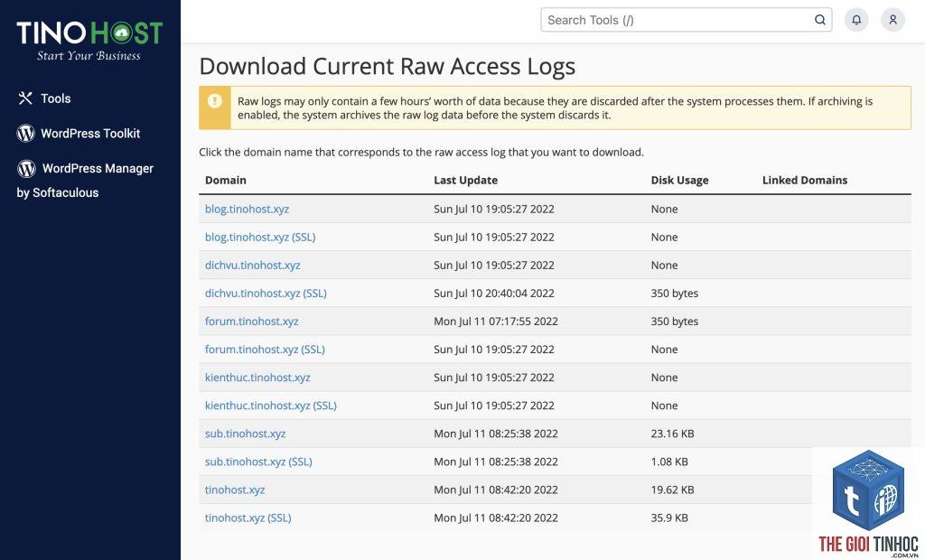Click the Linked Domains column header
Screen dimensions: 925x560
coord(805,181)
